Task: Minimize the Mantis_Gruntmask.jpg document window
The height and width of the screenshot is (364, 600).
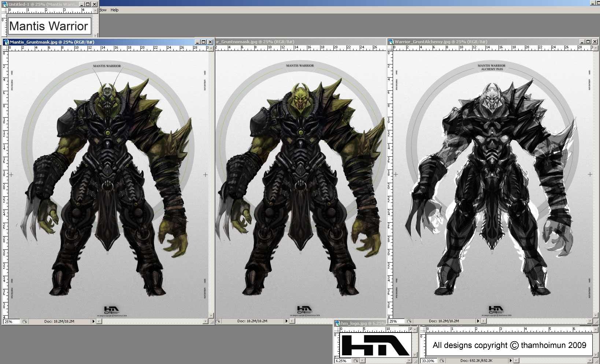Action: click(x=197, y=42)
